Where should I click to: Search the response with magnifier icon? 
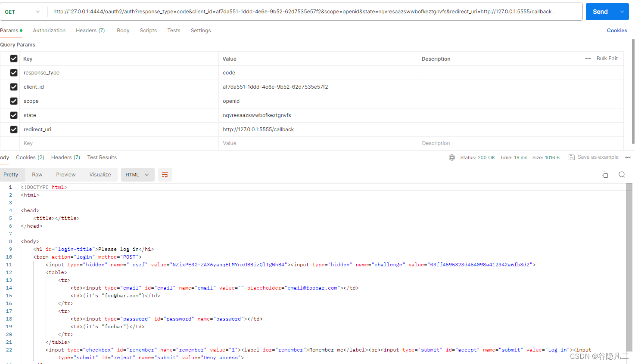pos(622,175)
